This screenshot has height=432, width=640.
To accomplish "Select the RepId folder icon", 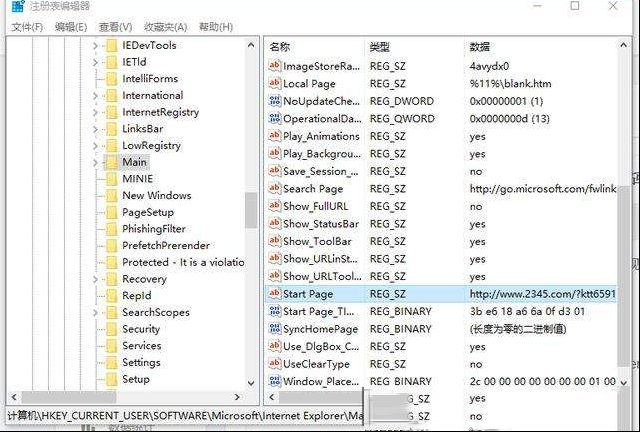I will pyautogui.click(x=111, y=296).
